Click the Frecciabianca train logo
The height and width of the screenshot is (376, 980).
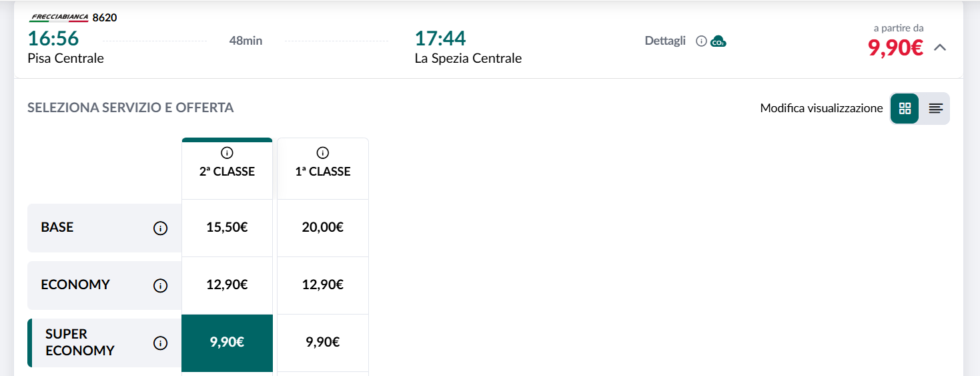click(59, 17)
